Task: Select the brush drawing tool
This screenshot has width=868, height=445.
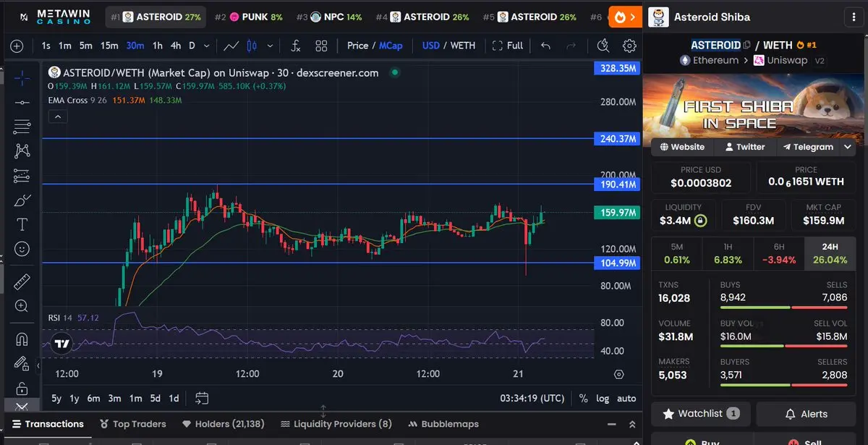Action: coord(22,200)
